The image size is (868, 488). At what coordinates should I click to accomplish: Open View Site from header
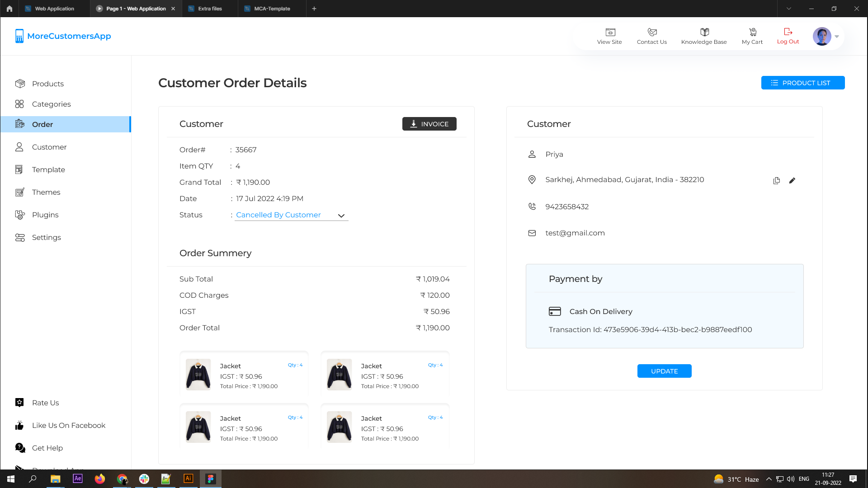(x=609, y=36)
